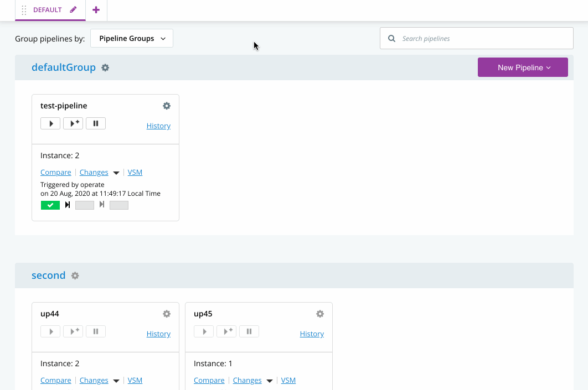588x390 pixels.
Task: Open defaultGroup settings gear
Action: [x=105, y=67]
